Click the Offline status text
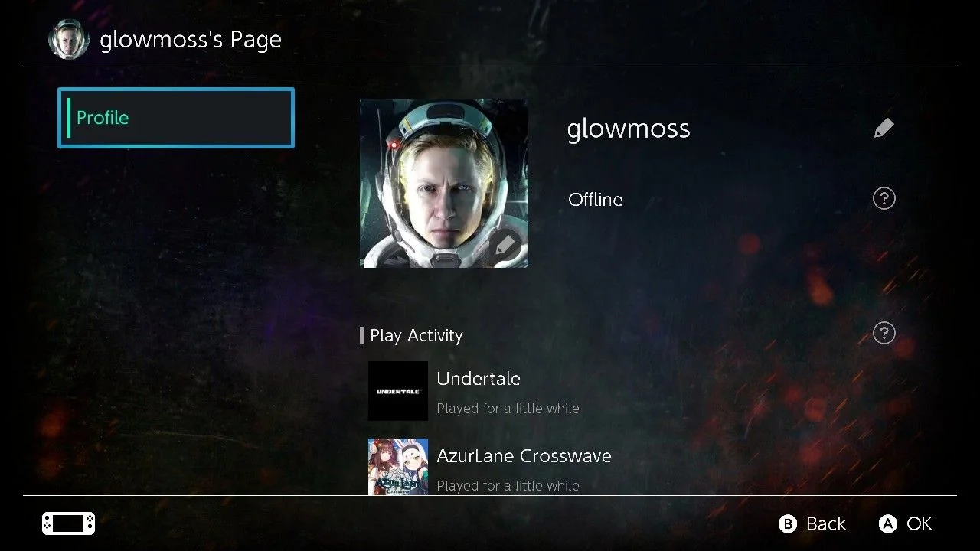980x551 pixels. click(596, 200)
